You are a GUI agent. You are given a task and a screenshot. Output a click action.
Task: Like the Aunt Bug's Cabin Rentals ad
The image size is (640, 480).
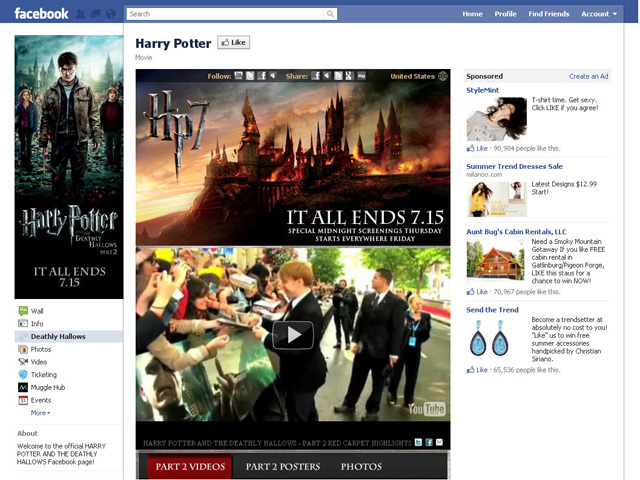tap(477, 292)
